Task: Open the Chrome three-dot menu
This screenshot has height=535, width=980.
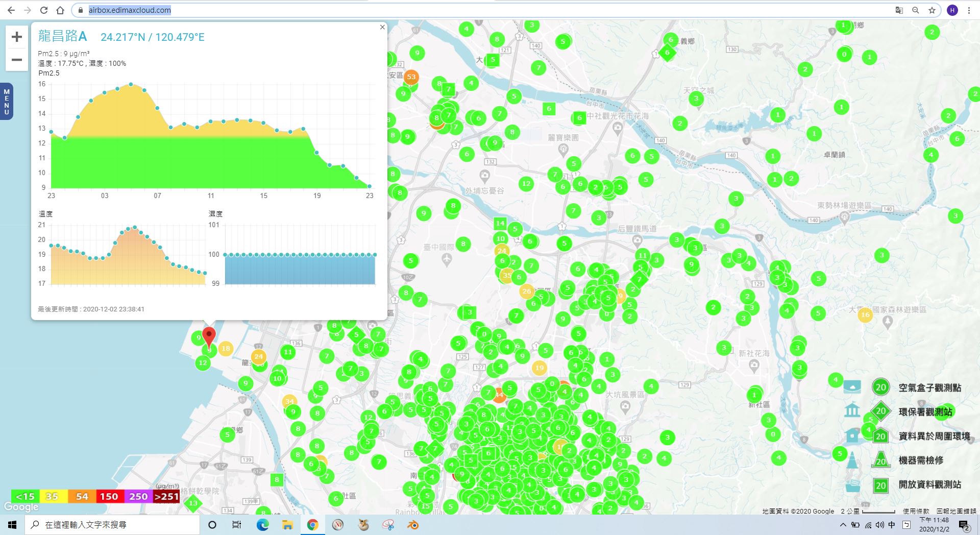Action: (969, 10)
